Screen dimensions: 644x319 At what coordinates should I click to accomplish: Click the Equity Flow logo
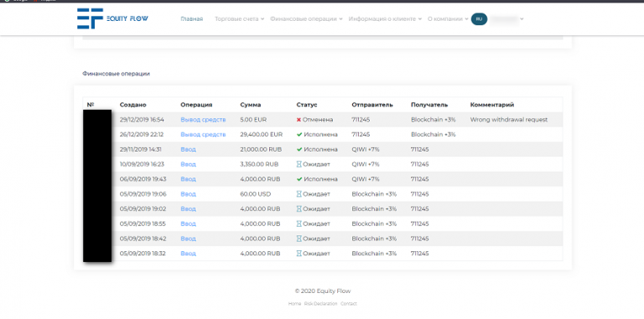112,18
